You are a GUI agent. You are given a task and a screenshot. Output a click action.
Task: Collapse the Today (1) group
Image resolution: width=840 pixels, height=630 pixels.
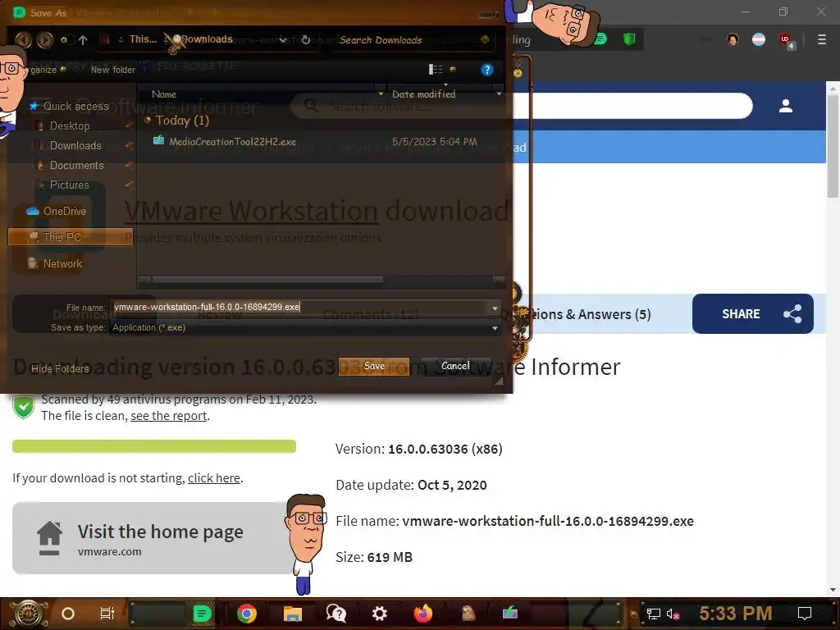point(148,120)
